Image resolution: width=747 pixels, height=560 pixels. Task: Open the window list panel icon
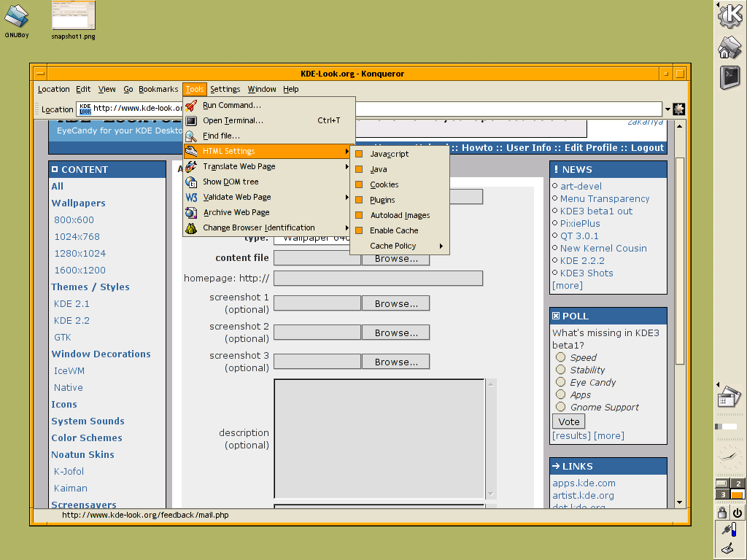729,396
